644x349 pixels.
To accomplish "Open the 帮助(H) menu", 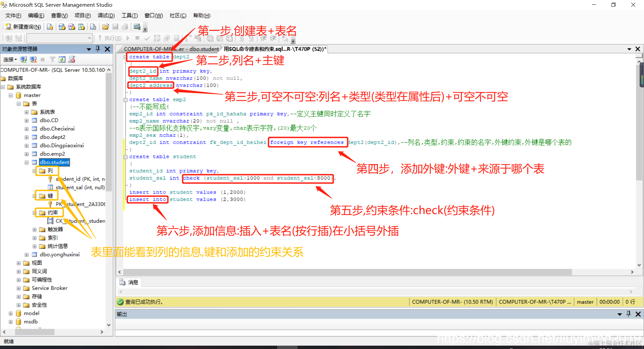I will pyautogui.click(x=202, y=15).
